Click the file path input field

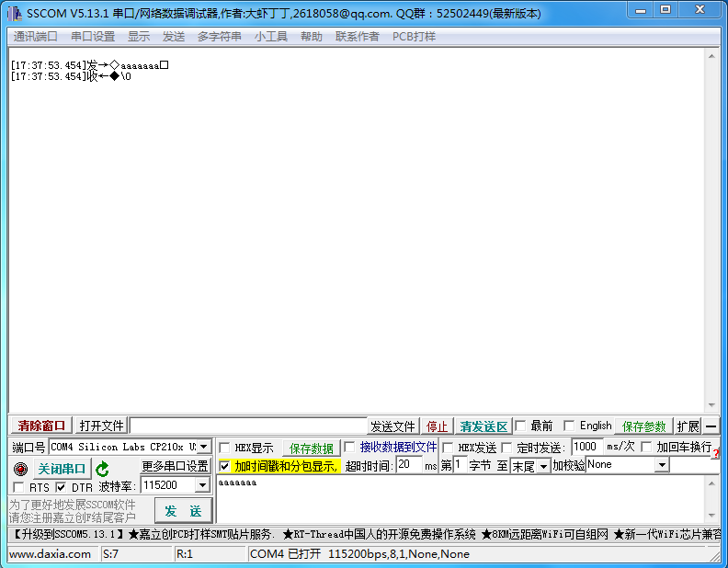[x=248, y=426]
